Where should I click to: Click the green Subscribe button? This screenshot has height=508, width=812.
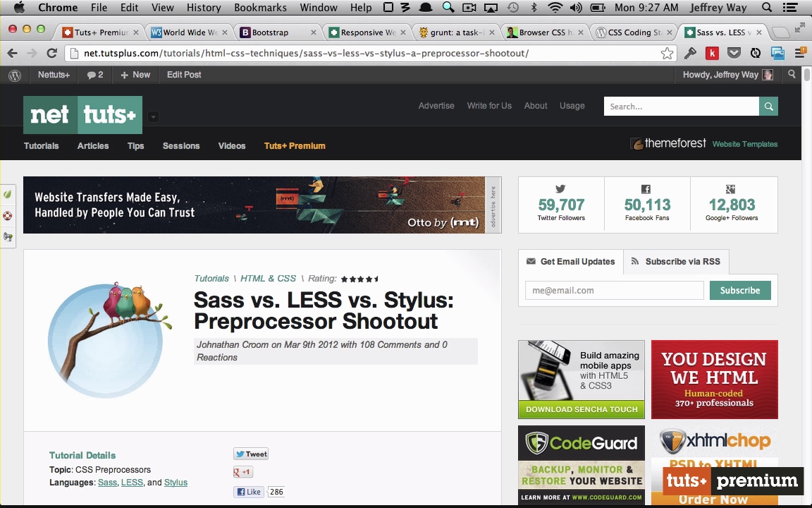[x=740, y=290]
